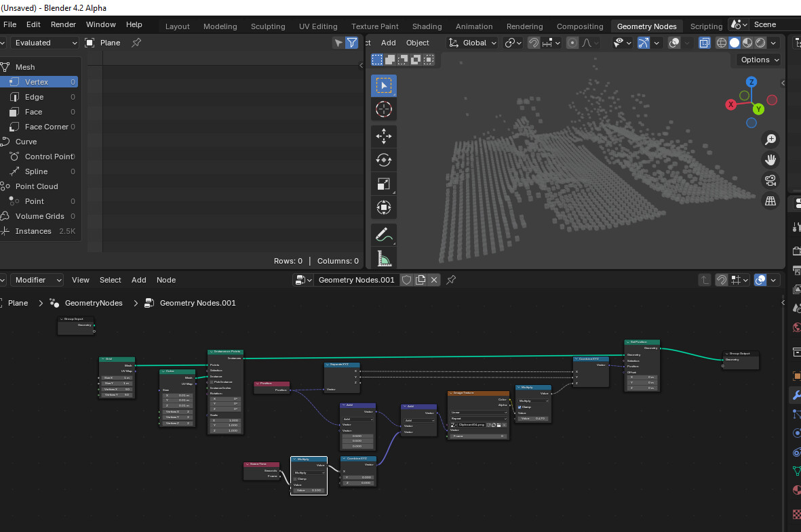
Task: Set select mode to invert selection
Action: tap(416, 60)
